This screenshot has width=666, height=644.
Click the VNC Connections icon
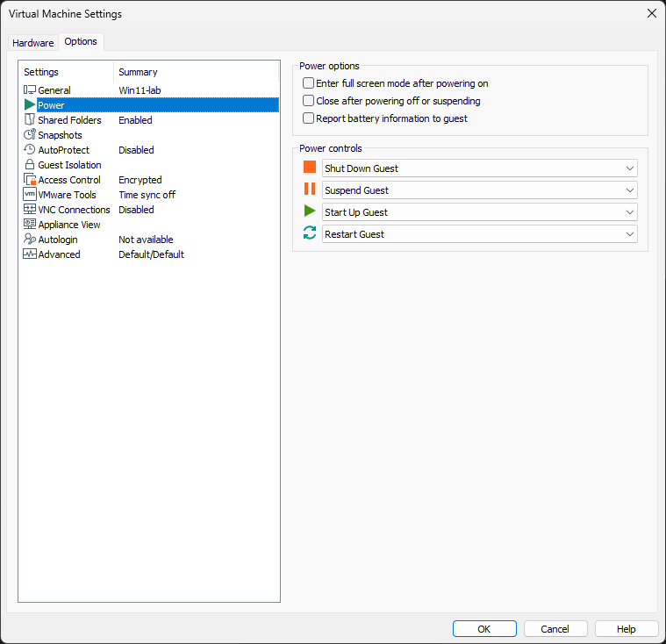30,209
